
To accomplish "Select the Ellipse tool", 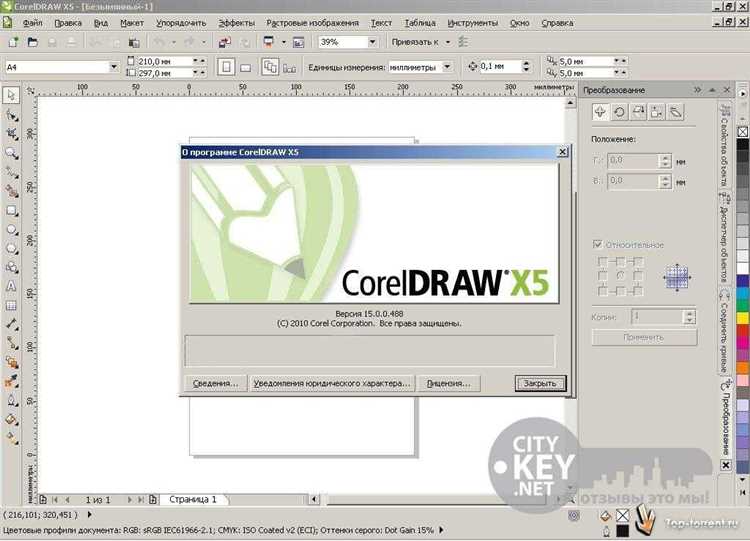I will point(11,230).
